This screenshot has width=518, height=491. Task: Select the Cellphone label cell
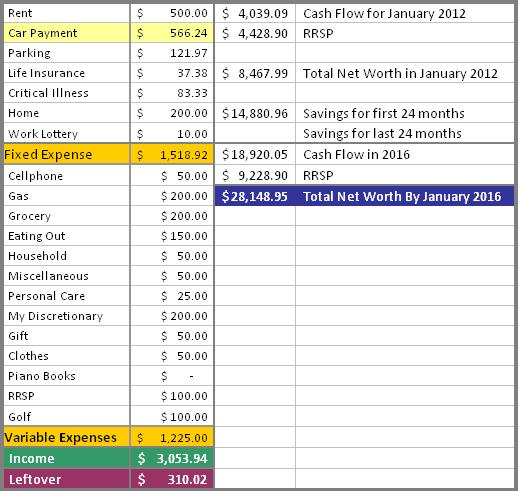tap(67, 176)
